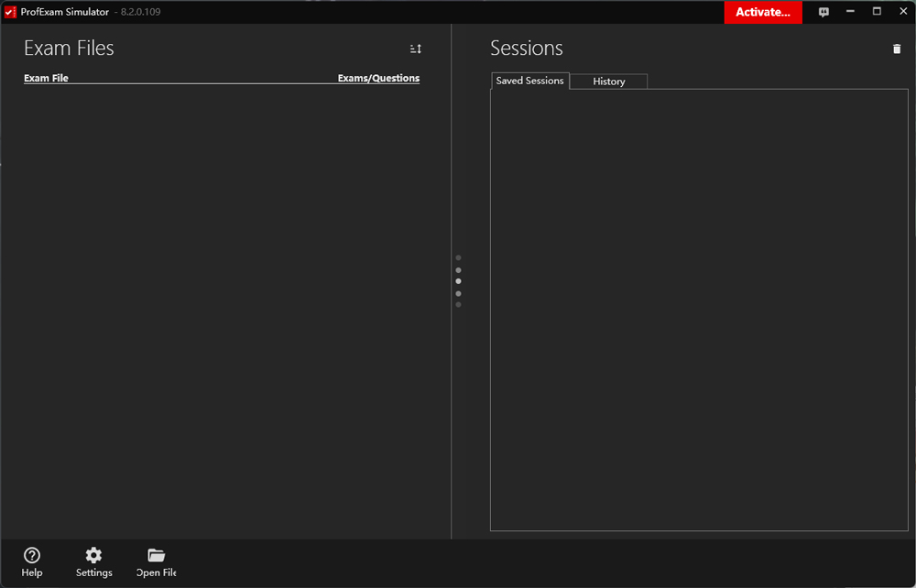Close the ProfExam Simulator window
Screen dimensions: 916x588
(x=903, y=12)
